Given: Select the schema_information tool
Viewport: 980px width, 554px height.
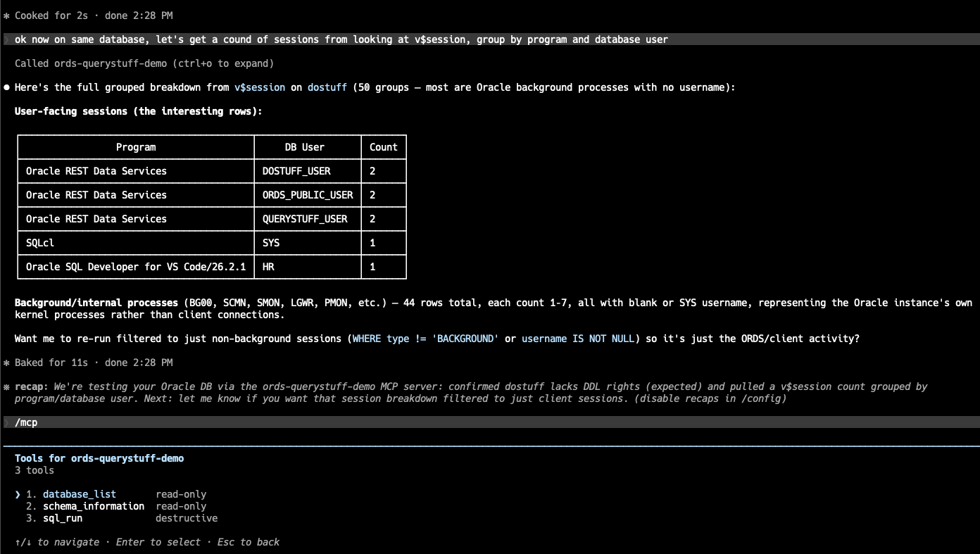Looking at the screenshot, I should (94, 506).
